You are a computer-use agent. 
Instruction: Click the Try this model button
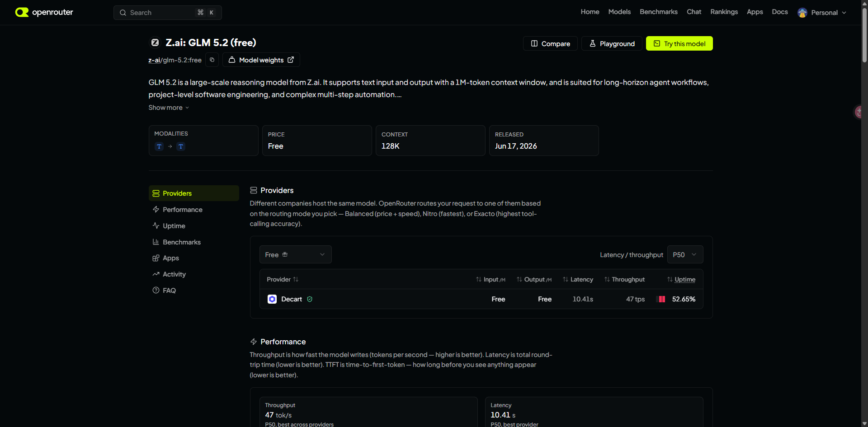tap(679, 43)
